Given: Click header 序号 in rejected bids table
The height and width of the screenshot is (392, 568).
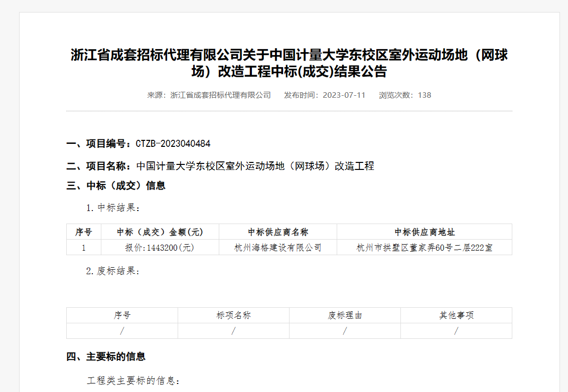Looking at the screenshot, I should pos(122,315).
